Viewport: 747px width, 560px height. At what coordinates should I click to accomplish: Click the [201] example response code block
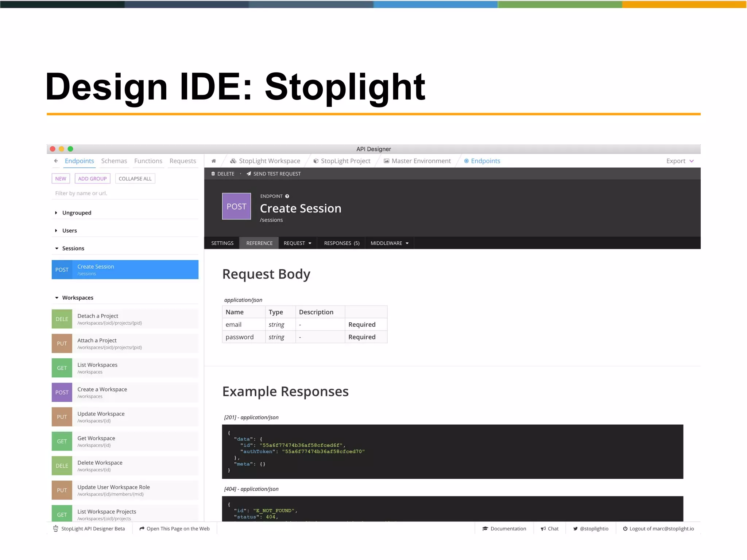click(x=452, y=451)
